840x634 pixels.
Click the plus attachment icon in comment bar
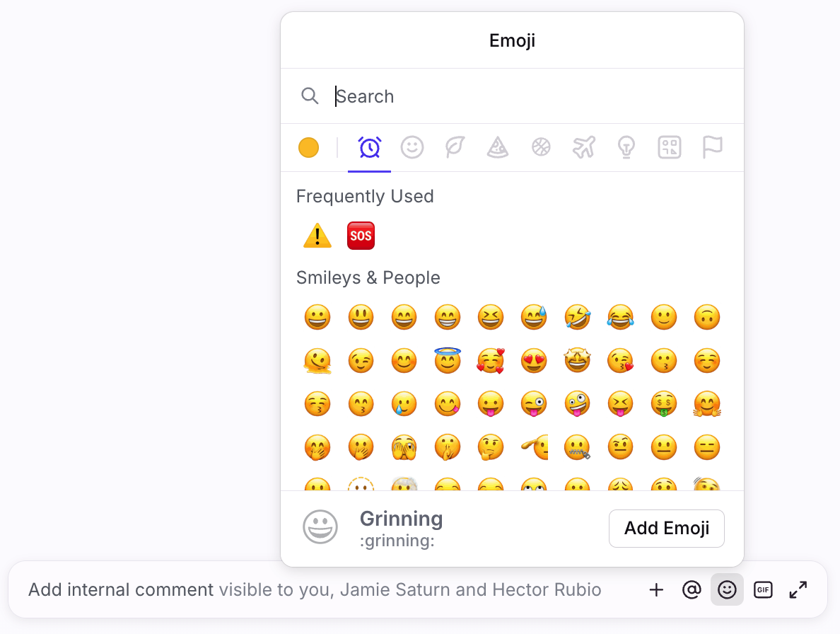click(x=656, y=589)
